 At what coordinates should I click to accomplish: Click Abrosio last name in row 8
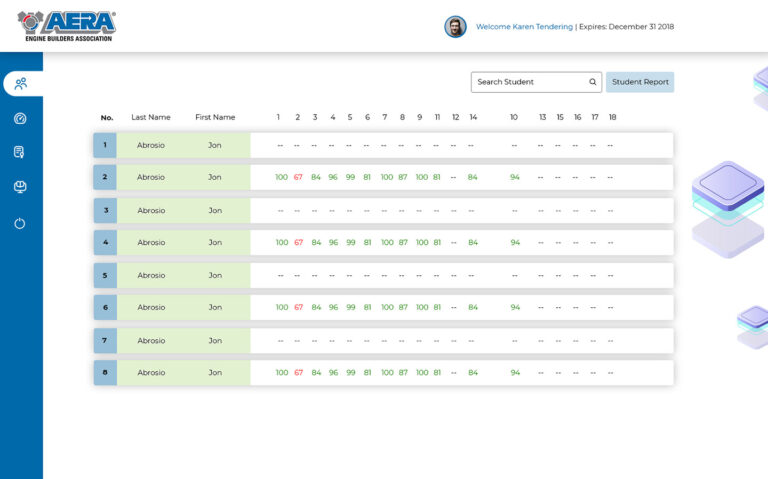point(151,372)
